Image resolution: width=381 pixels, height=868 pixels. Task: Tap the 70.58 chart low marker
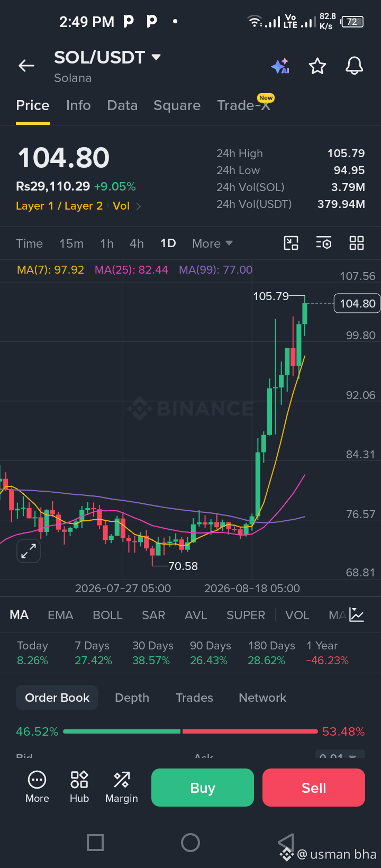pyautogui.click(x=183, y=566)
